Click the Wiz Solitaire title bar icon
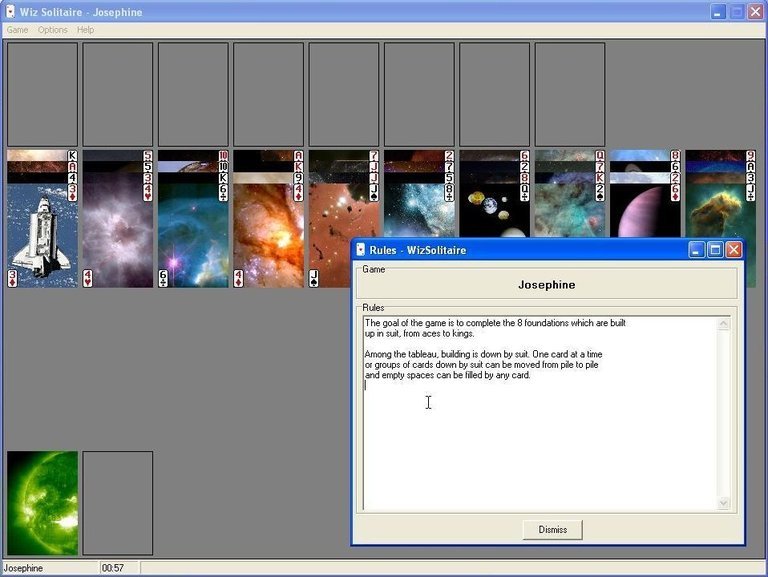The width and height of the screenshot is (768, 577). tap(10, 12)
